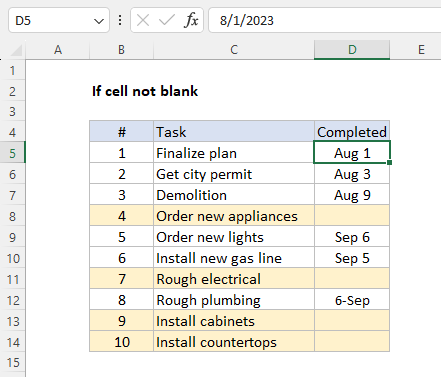Select the 'Aug 3' completed cell
Screen dimensions: 441x377
click(x=352, y=174)
